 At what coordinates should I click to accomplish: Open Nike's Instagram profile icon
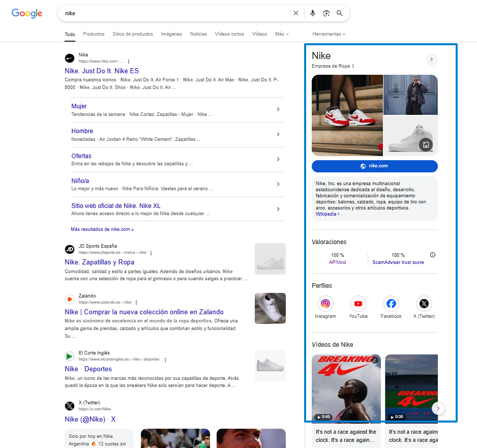[325, 303]
